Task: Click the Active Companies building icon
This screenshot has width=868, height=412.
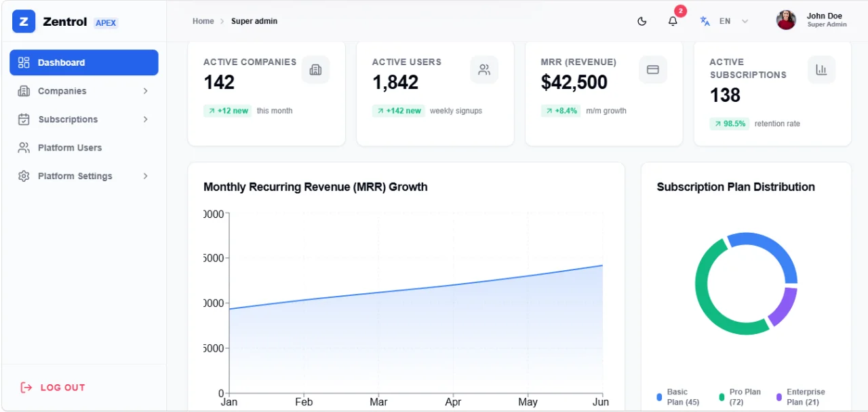Action: [315, 69]
